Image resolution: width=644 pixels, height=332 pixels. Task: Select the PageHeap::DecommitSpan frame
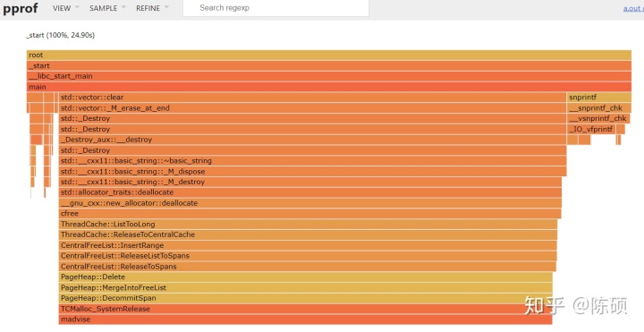[x=306, y=298]
